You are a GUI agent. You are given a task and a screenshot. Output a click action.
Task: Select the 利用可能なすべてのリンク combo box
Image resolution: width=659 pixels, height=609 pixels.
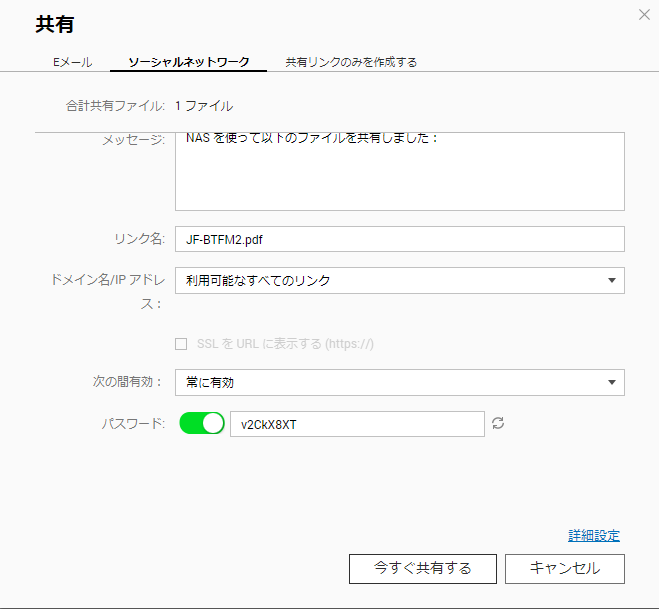400,280
